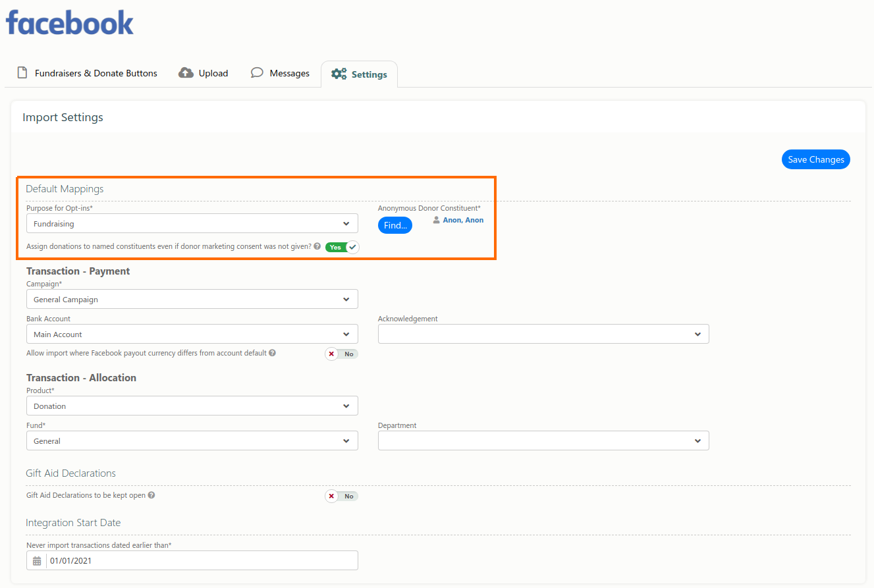The width and height of the screenshot is (874, 588).
Task: Click 'Never import transactions dated earlier than' label
Action: pos(99,545)
